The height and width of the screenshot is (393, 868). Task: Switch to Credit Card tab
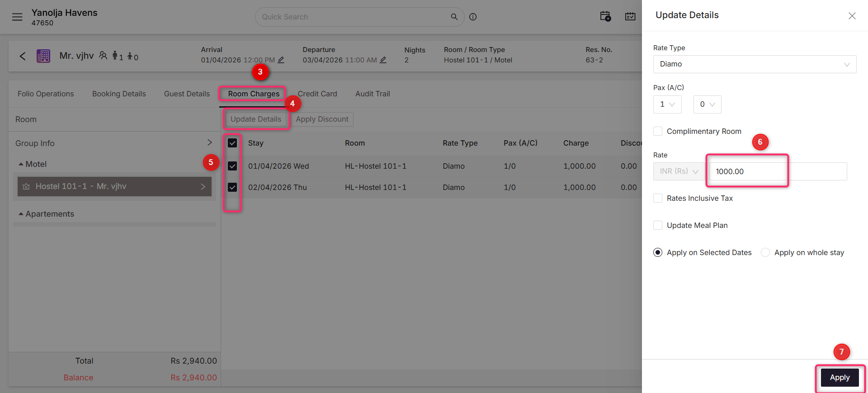pyautogui.click(x=317, y=94)
